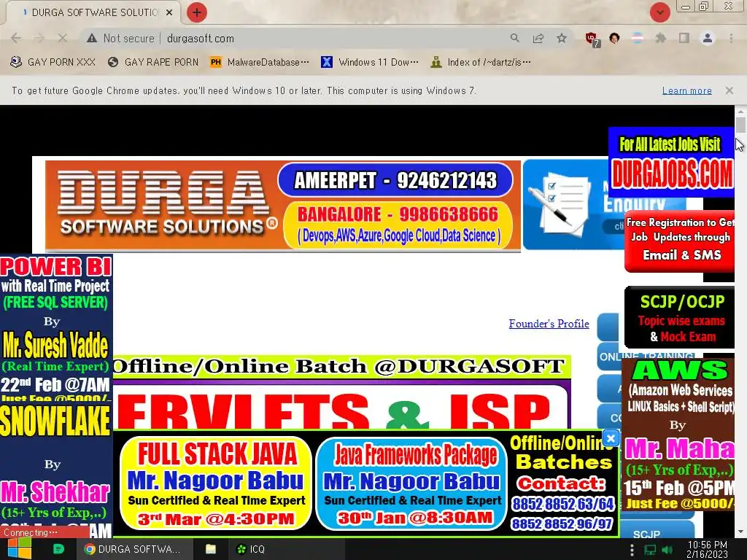747x560 pixels.
Task: Open SCJP/OCJP Topic wise exams banner
Action: [680, 318]
